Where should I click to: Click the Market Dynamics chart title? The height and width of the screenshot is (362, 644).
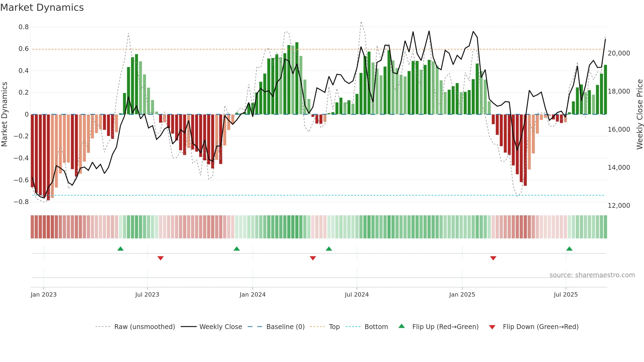(42, 8)
